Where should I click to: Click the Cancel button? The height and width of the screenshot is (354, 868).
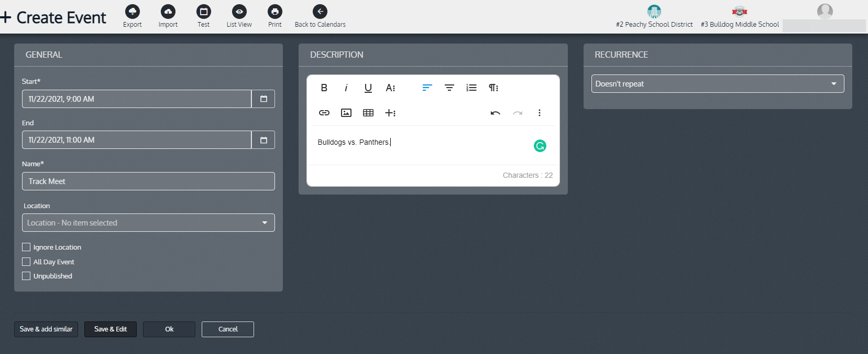(x=228, y=329)
